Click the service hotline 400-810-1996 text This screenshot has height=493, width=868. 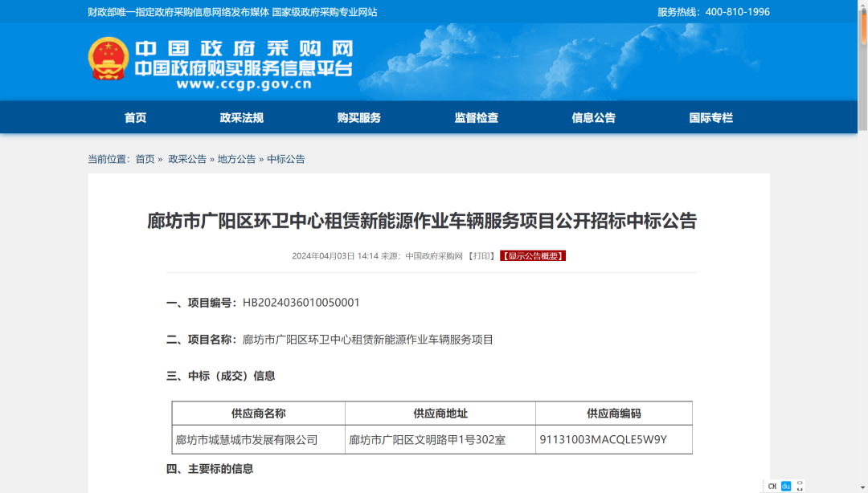click(x=714, y=12)
